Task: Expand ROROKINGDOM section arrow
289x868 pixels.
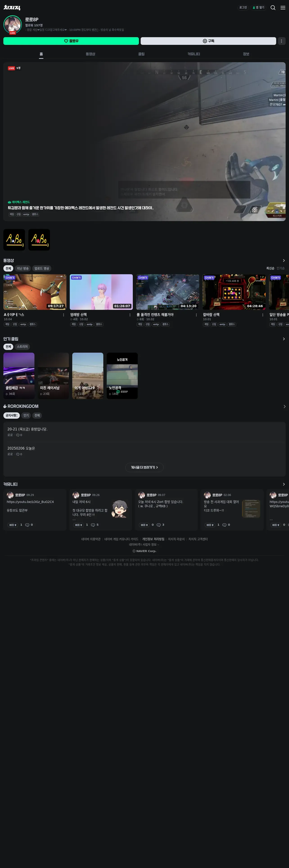Action: pos(284,407)
